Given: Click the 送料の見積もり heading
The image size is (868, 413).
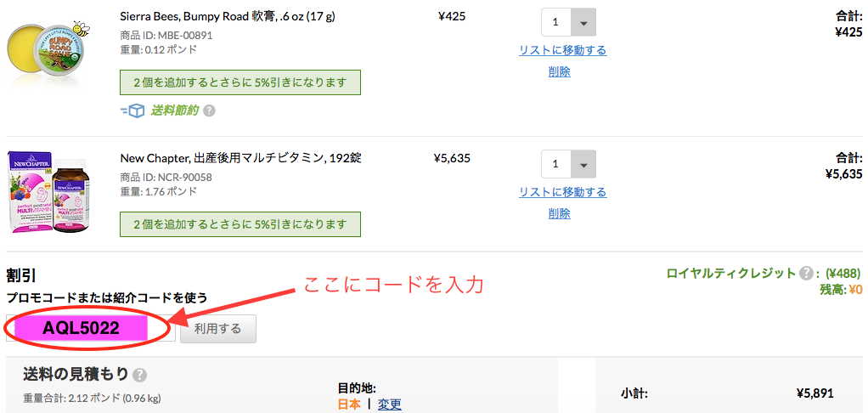Looking at the screenshot, I should (x=76, y=374).
